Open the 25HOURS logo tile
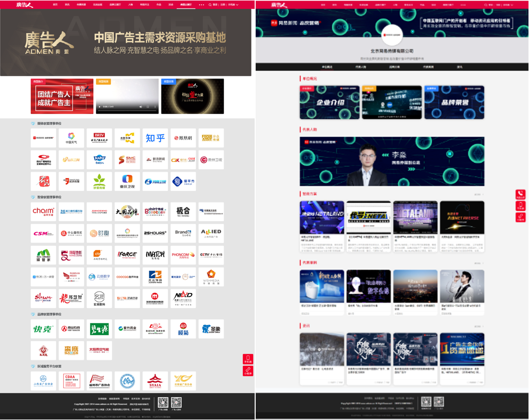 155,233
